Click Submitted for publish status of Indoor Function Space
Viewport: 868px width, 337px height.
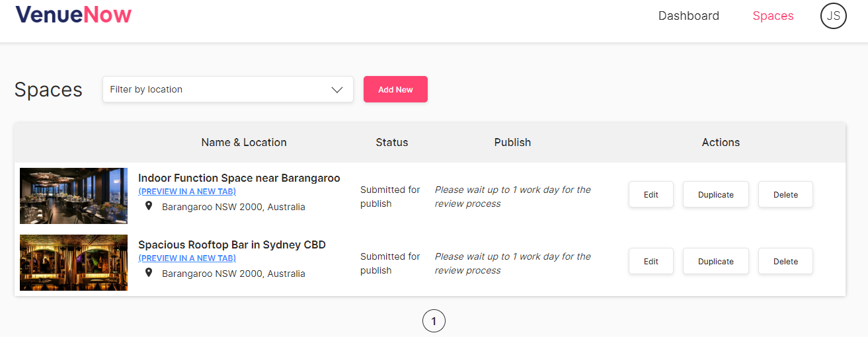click(390, 197)
